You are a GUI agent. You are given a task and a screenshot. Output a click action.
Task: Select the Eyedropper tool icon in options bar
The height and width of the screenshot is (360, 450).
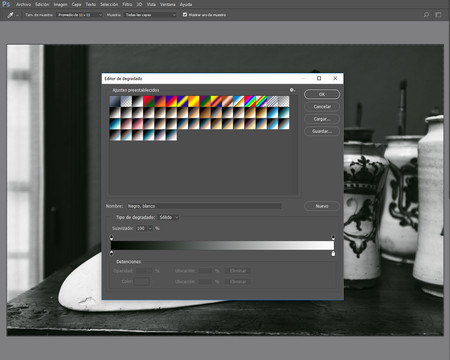(x=10, y=15)
